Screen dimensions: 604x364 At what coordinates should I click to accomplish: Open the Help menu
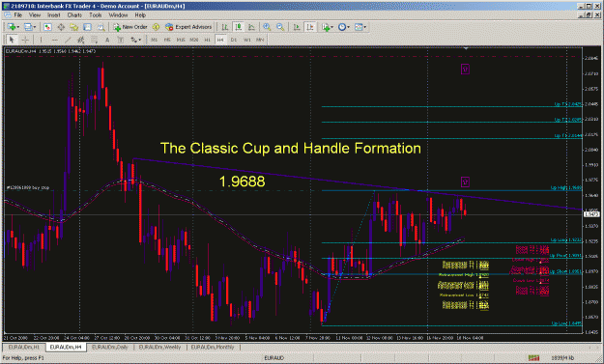pos(140,15)
